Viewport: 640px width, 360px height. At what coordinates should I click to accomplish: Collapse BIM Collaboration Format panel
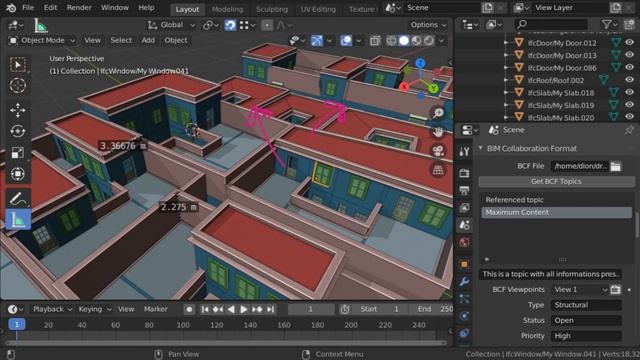pos(480,148)
